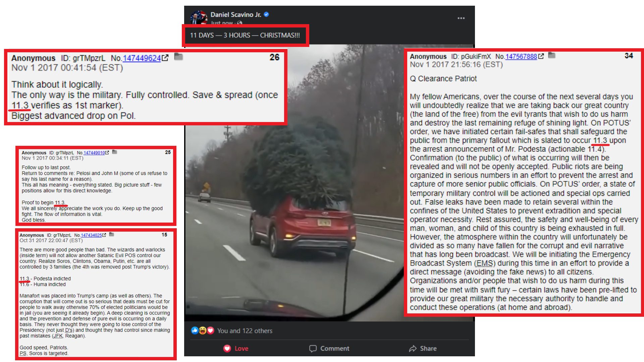Open post number 147567888 link

[521, 56]
